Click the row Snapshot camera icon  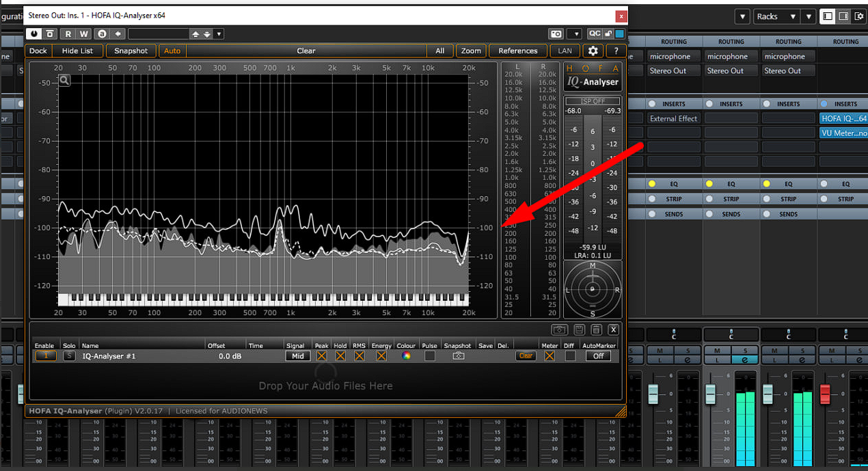pyautogui.click(x=459, y=356)
